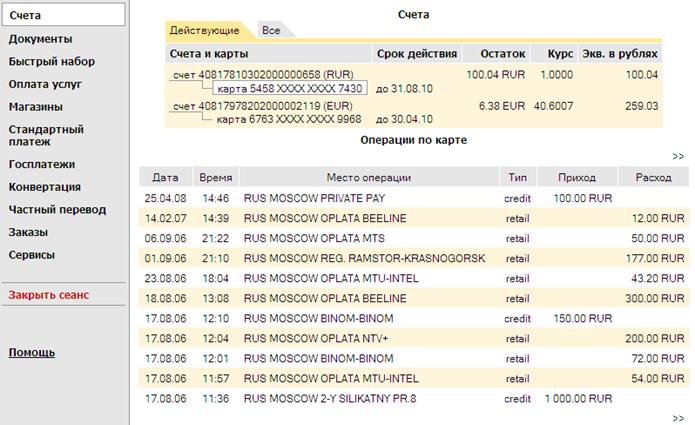Click the red Закрыть сеанс link
The width and height of the screenshot is (695, 425).
pos(49,295)
